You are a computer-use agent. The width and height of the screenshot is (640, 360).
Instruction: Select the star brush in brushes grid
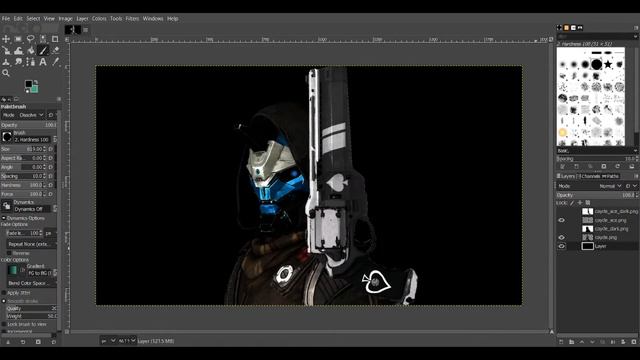point(608,64)
